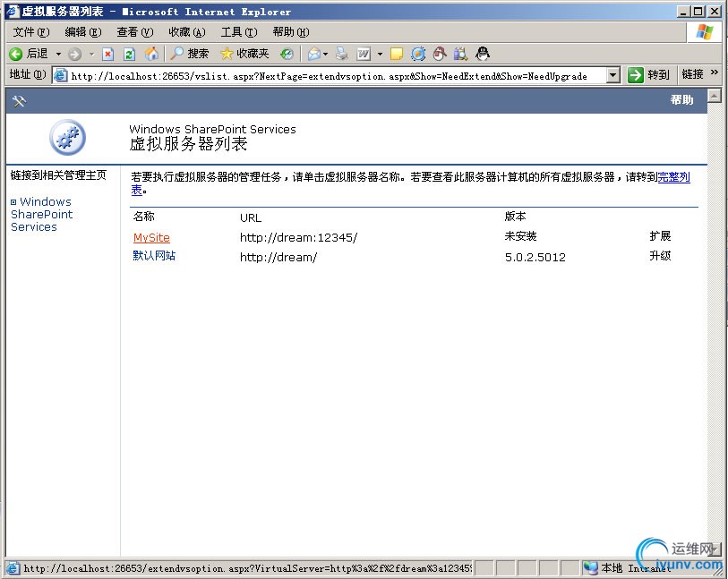Click the grey Forward arrow button
The image size is (728, 579).
coord(74,55)
